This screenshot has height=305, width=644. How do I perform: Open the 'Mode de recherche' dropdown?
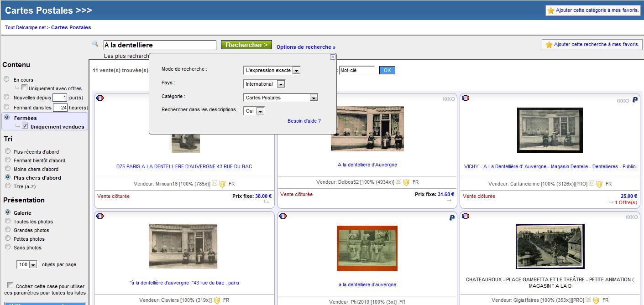[272, 70]
